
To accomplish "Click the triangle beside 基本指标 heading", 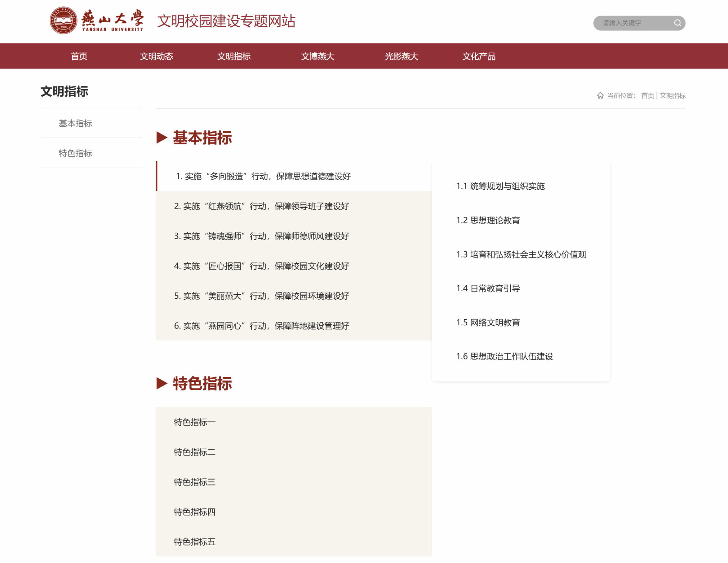I will point(162,137).
